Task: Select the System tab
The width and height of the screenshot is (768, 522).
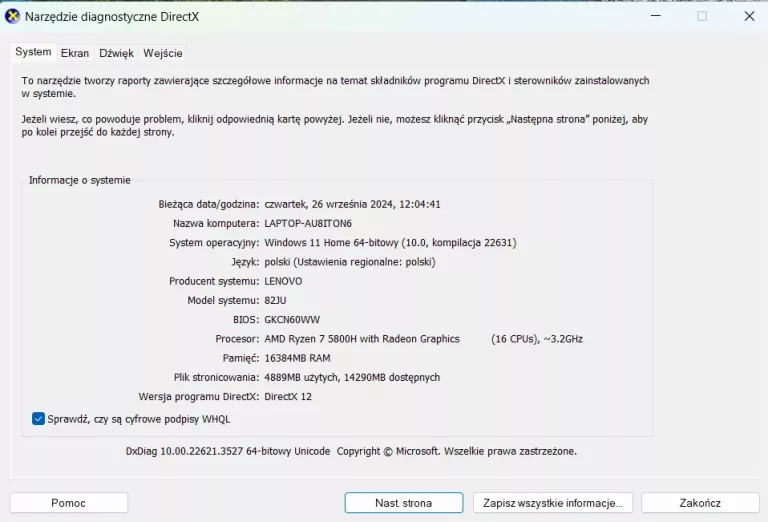Action: coord(33,52)
